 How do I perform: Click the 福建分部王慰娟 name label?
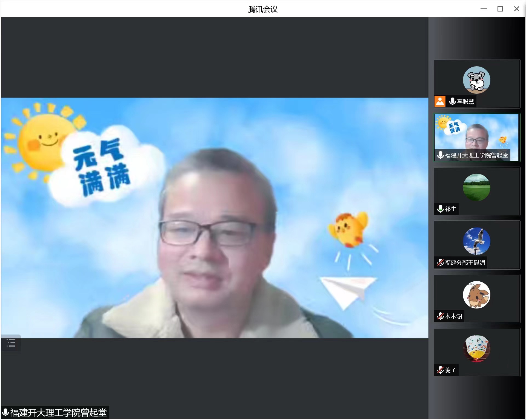click(465, 263)
